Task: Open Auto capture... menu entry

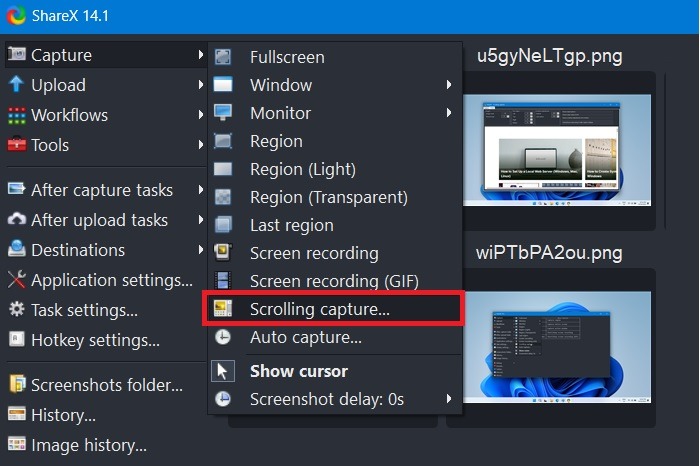Action: point(335,337)
